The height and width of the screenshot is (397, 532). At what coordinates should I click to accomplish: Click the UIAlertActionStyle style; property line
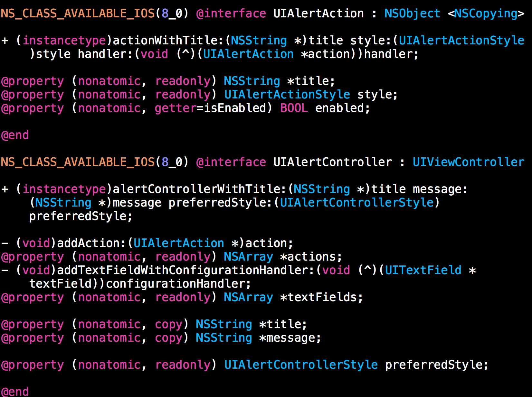[x=200, y=95]
